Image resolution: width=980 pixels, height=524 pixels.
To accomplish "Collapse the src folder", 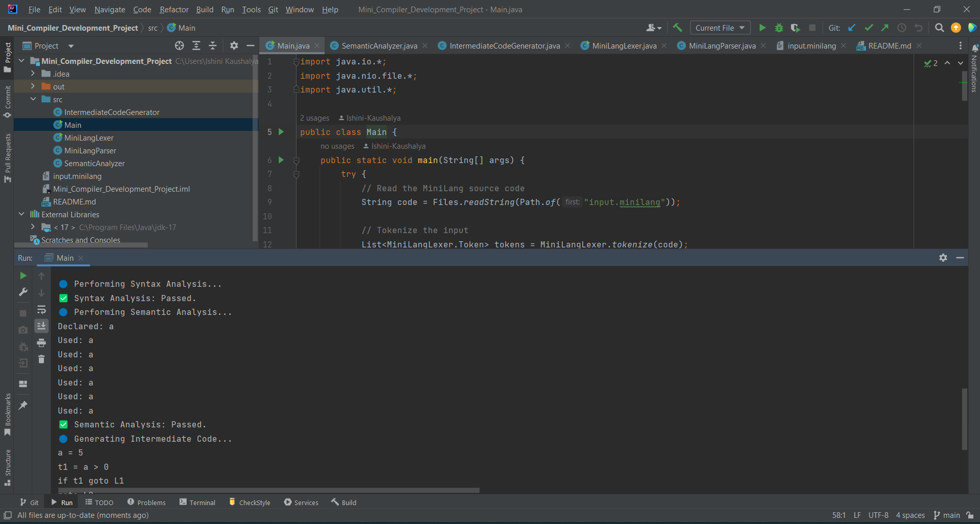I will [33, 99].
